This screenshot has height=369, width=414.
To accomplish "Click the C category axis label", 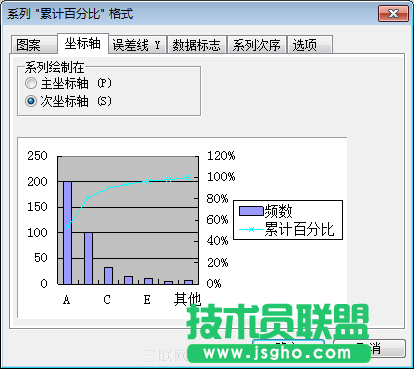I will [x=107, y=300].
